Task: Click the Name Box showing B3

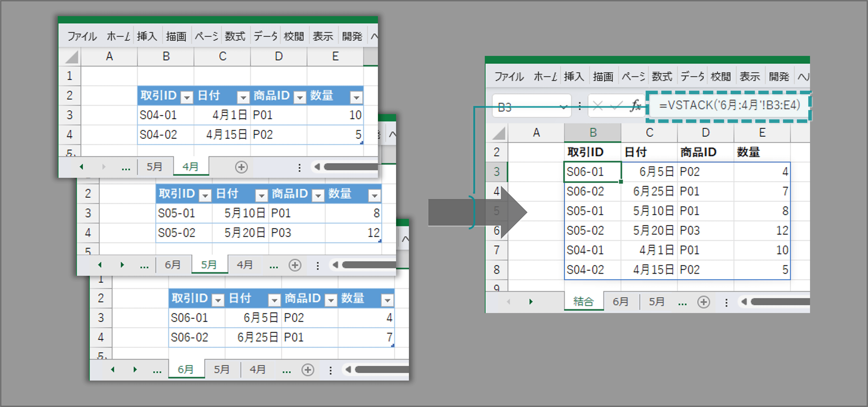Action: [x=532, y=106]
